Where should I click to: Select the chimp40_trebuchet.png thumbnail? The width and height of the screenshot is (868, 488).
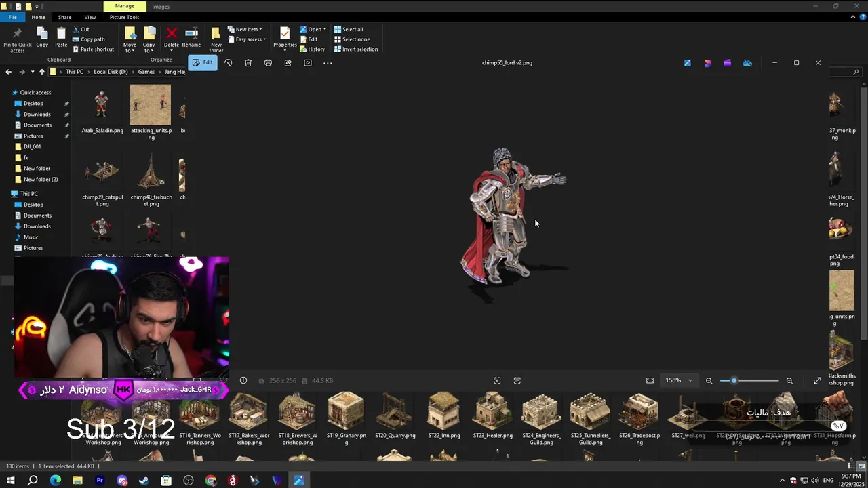coord(151,180)
